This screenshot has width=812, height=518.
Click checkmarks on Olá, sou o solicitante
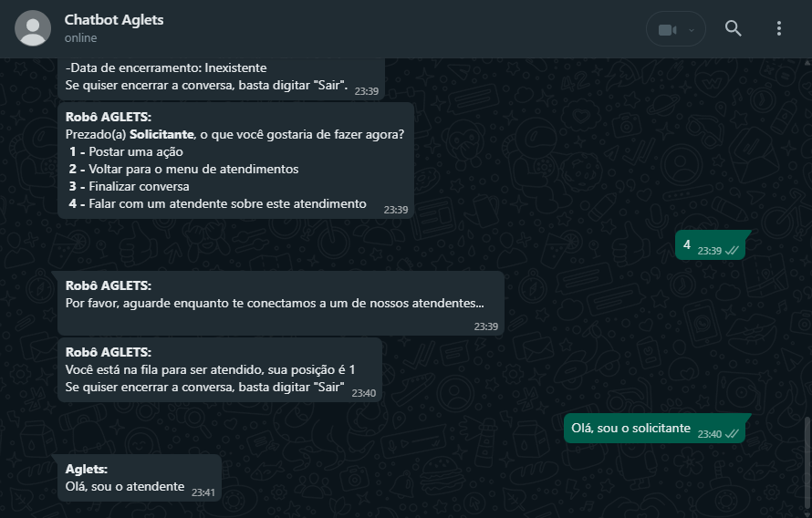click(732, 434)
